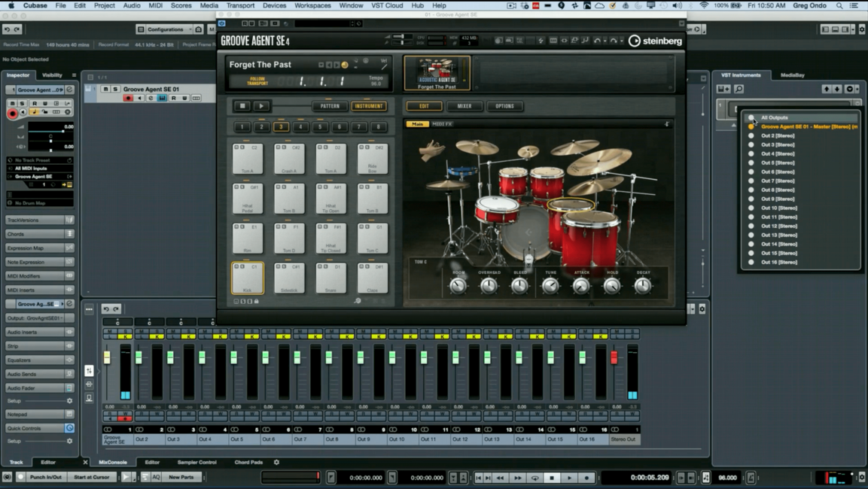The height and width of the screenshot is (489, 868).
Task: Click the MIXER button in Groove Agent
Action: click(464, 106)
